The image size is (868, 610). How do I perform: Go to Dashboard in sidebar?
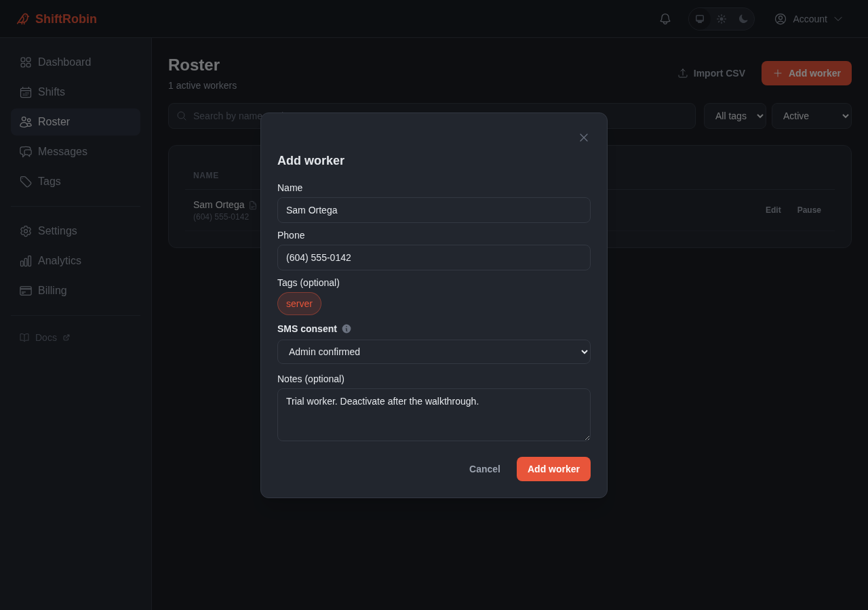click(x=75, y=62)
